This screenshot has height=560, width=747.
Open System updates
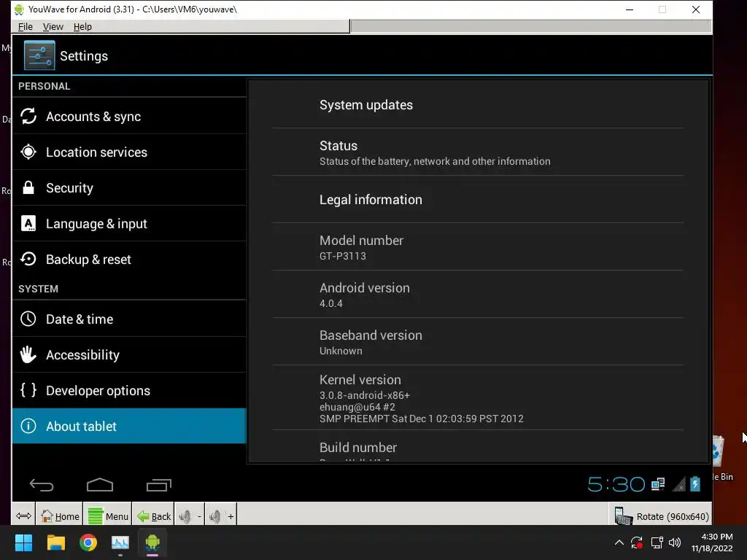(x=478, y=105)
